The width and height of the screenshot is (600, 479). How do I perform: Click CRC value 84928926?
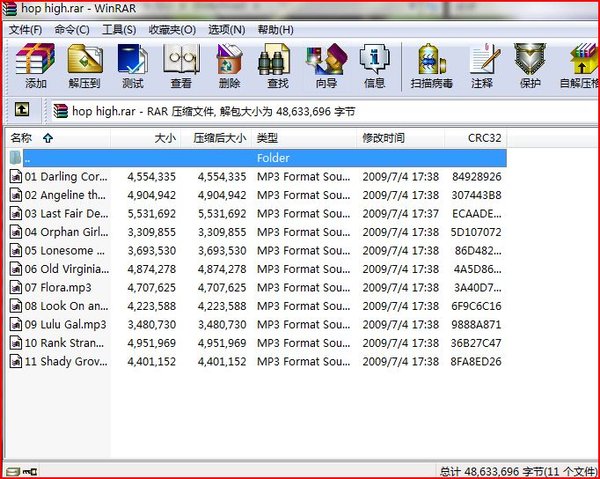[476, 176]
